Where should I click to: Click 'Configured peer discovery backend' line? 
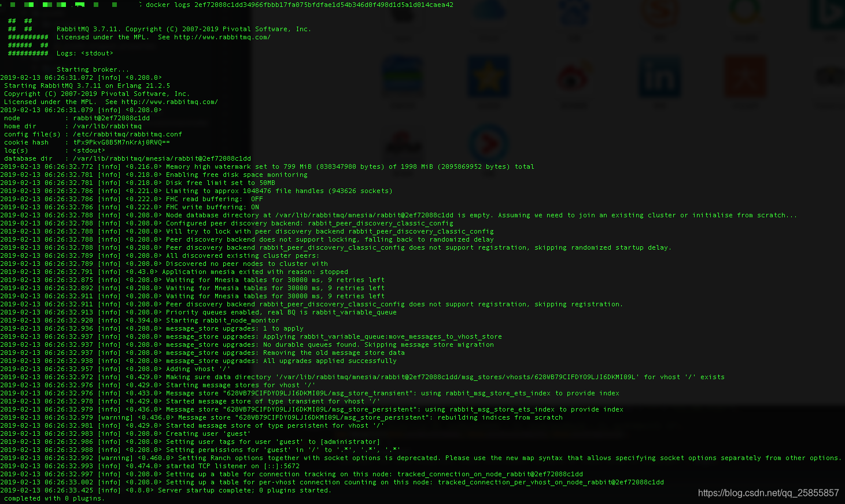pyautogui.click(x=227, y=223)
